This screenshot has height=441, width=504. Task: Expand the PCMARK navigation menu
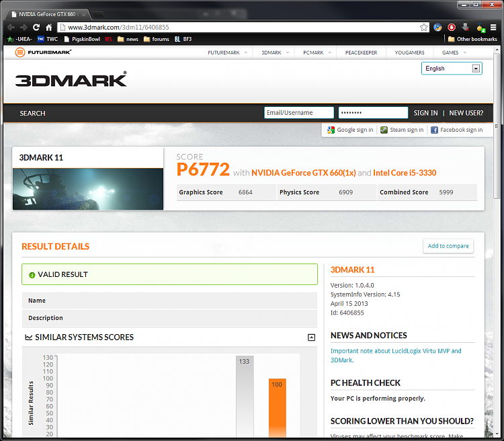(x=317, y=52)
